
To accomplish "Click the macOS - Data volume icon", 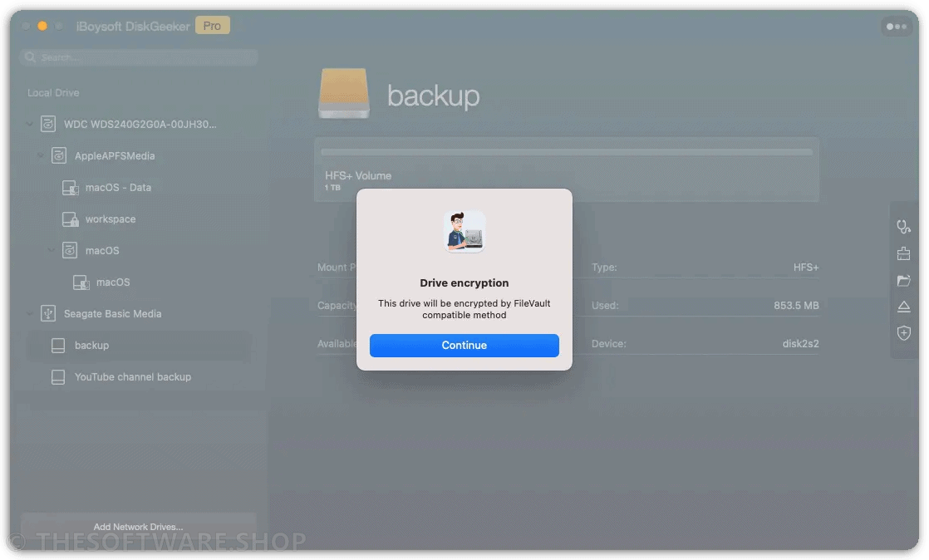I will pyautogui.click(x=70, y=188).
